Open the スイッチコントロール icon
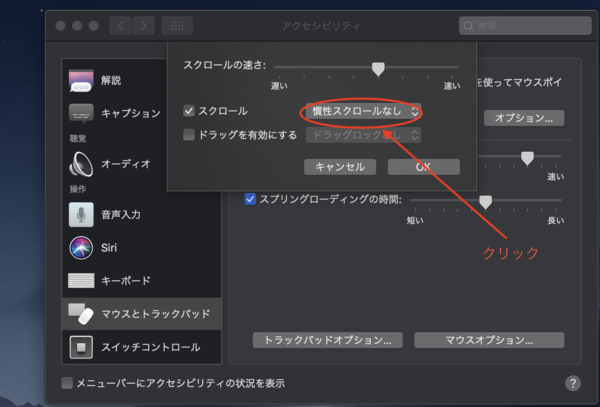This screenshot has width=600, height=407. point(81,347)
